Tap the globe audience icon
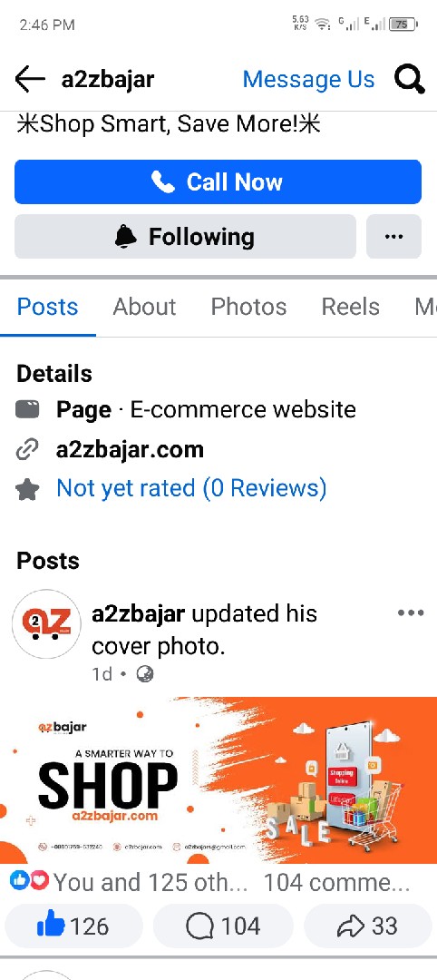 [145, 674]
